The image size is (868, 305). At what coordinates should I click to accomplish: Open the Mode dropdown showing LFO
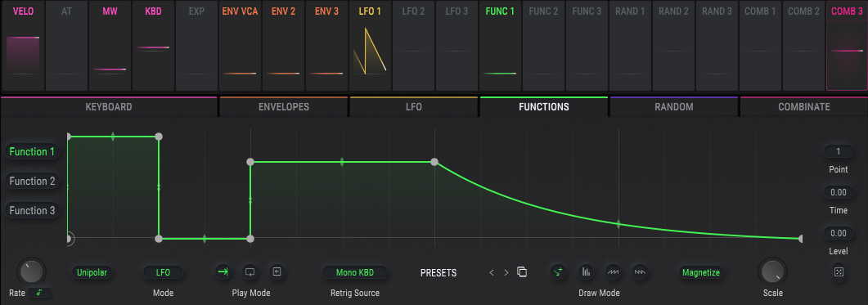pyautogui.click(x=164, y=272)
